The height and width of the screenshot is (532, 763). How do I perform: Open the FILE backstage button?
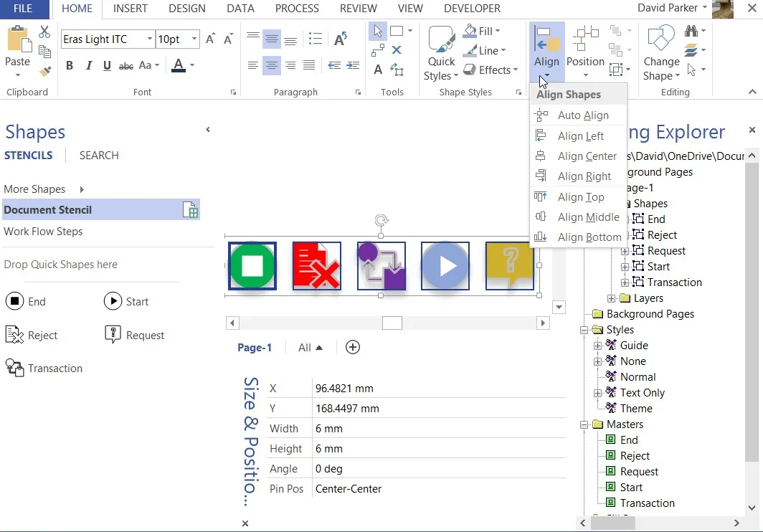coord(24,9)
